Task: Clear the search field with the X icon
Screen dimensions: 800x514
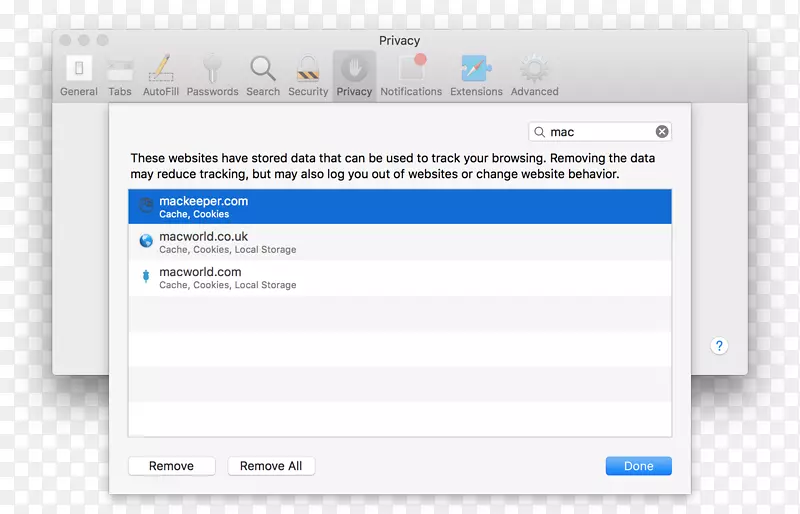Action: 662,132
